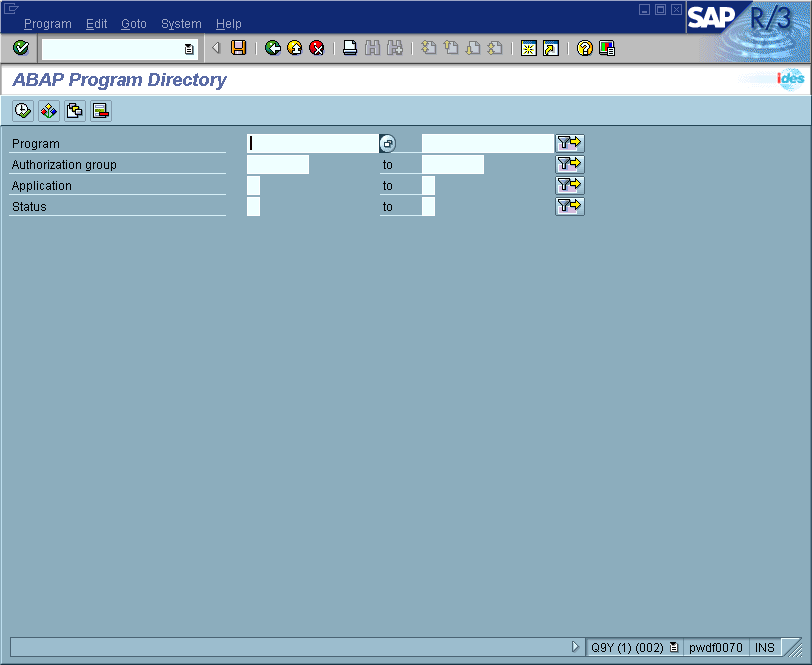Click the yellow Exit arrow icon
The width and height of the screenshot is (812, 665).
[294, 48]
